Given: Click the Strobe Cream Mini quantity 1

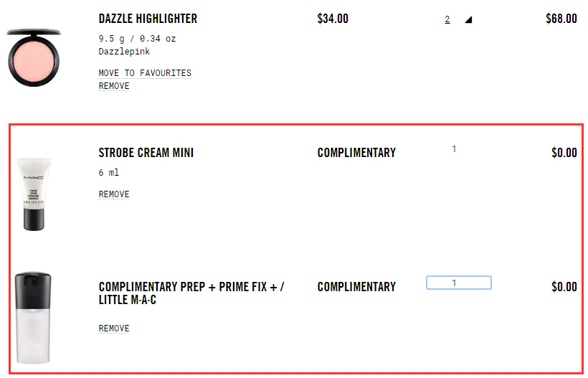Looking at the screenshot, I should point(454,149).
